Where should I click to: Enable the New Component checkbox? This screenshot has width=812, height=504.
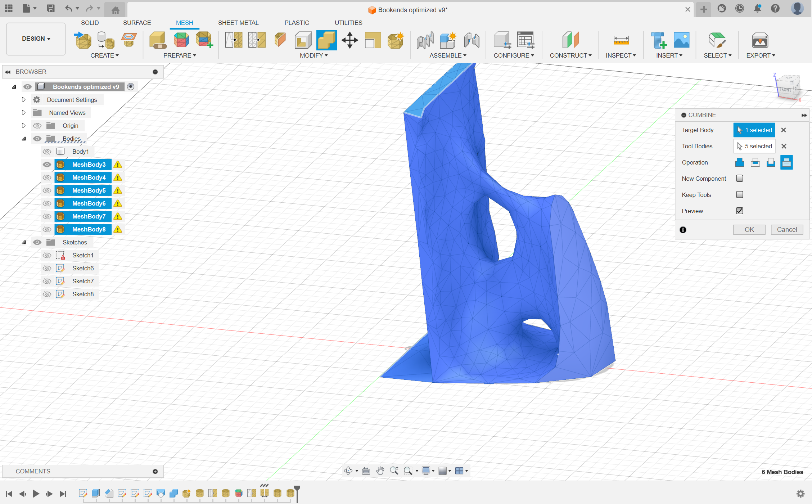tap(740, 178)
